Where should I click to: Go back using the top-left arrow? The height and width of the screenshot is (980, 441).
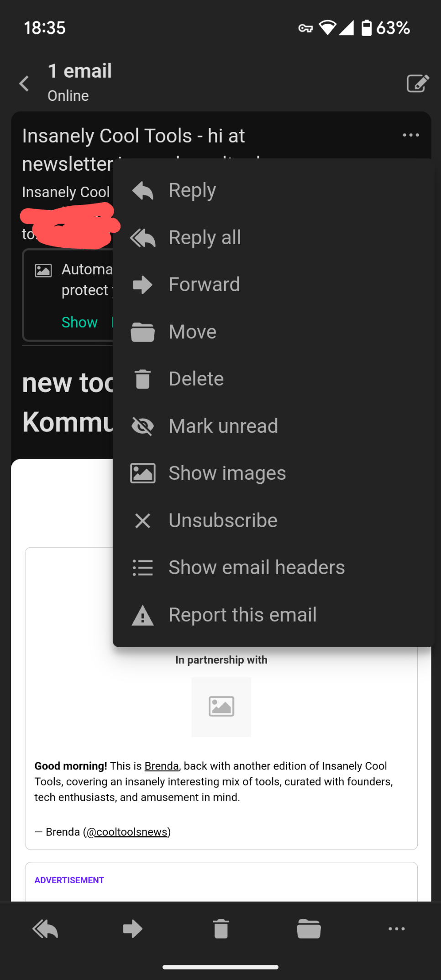(24, 84)
